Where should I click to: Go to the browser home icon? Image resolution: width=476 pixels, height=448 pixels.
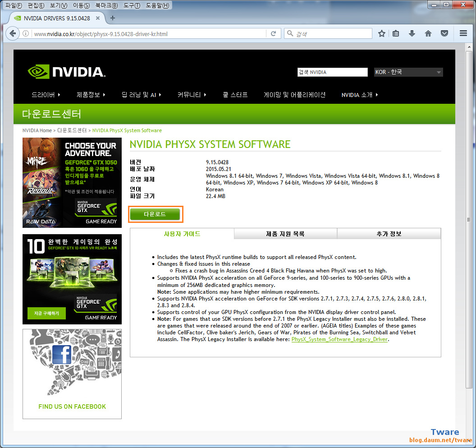(x=428, y=33)
